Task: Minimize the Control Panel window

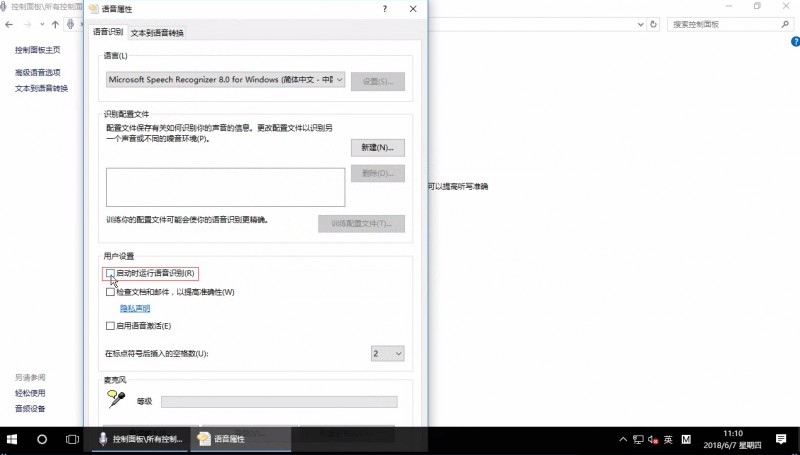Action: [730, 6]
